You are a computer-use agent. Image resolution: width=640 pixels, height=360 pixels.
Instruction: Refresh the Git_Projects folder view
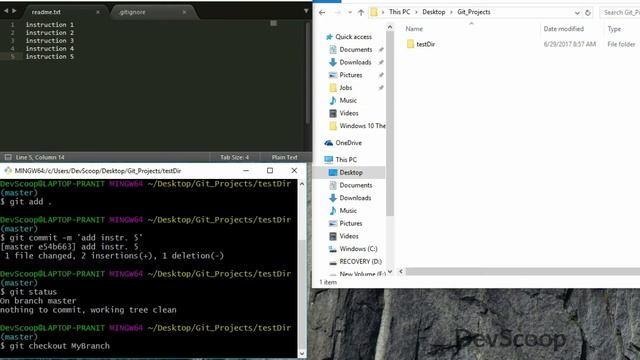tap(588, 13)
